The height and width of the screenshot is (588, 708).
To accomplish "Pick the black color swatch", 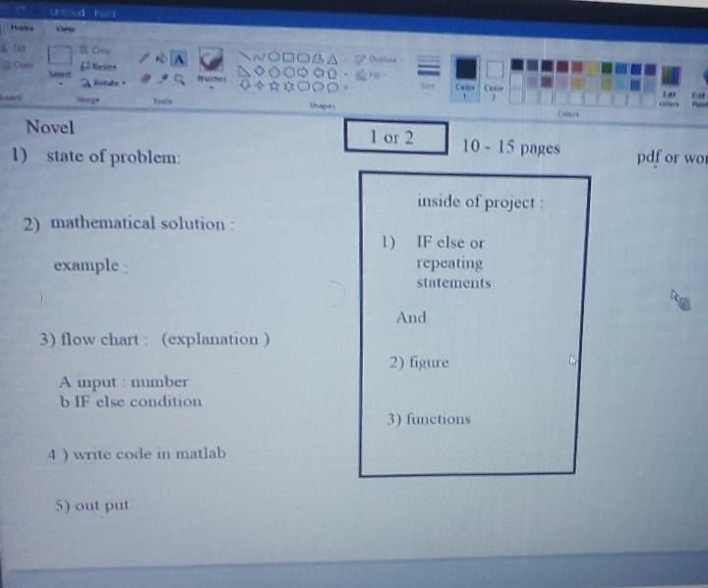I will point(517,65).
